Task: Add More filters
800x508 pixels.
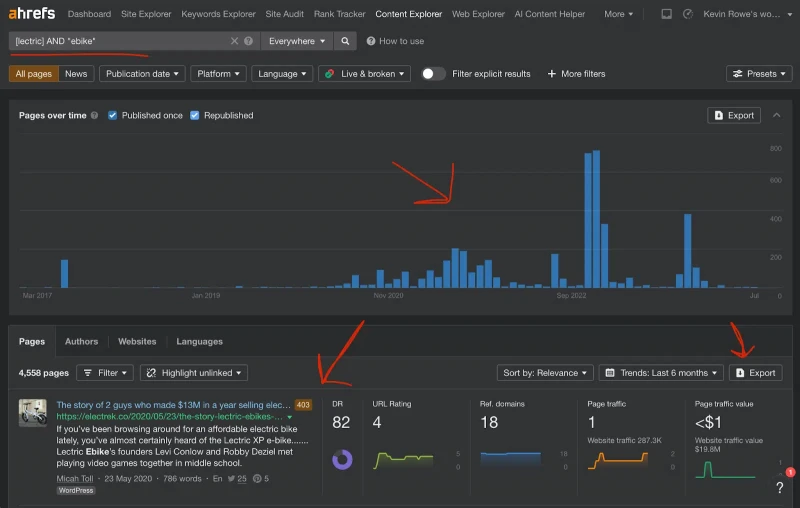Action: pos(576,73)
